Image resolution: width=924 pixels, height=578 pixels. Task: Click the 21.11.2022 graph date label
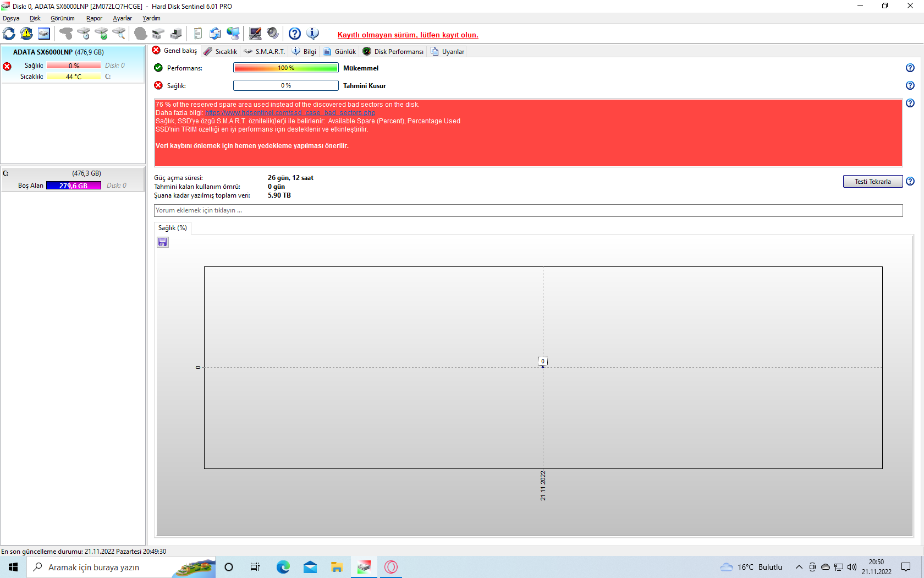(543, 486)
